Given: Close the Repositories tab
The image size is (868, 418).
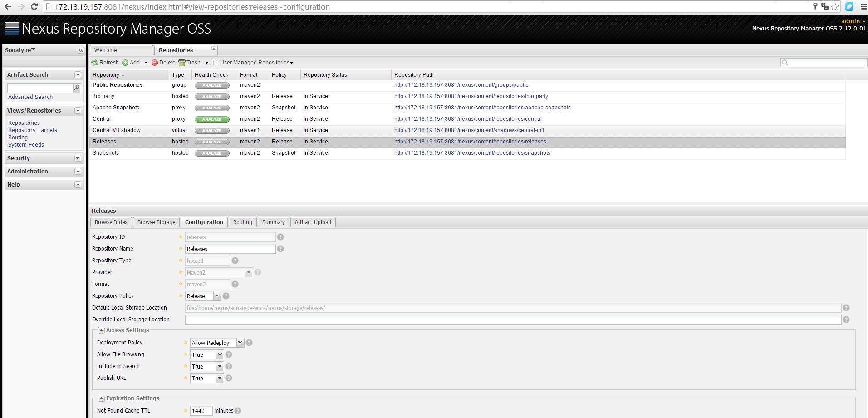Looking at the screenshot, I should (x=214, y=49).
